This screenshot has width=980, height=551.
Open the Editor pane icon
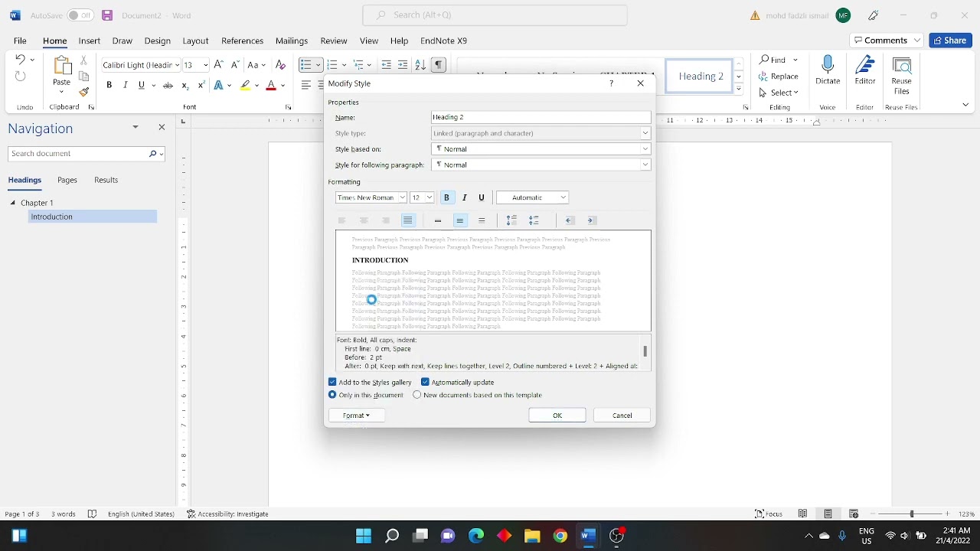point(865,66)
